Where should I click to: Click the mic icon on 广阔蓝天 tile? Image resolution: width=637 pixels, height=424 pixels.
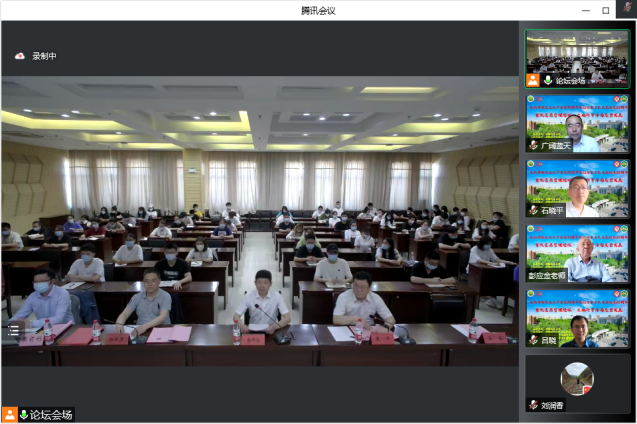534,146
